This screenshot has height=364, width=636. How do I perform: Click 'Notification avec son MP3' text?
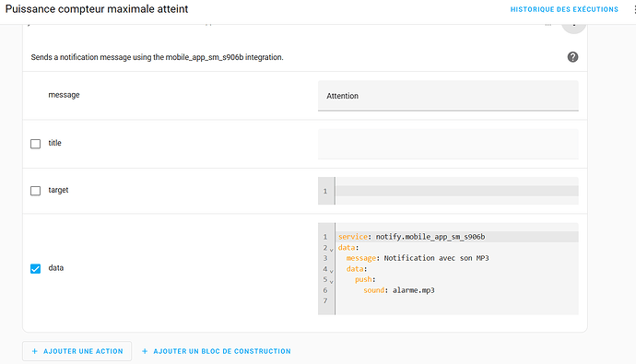(x=436, y=258)
